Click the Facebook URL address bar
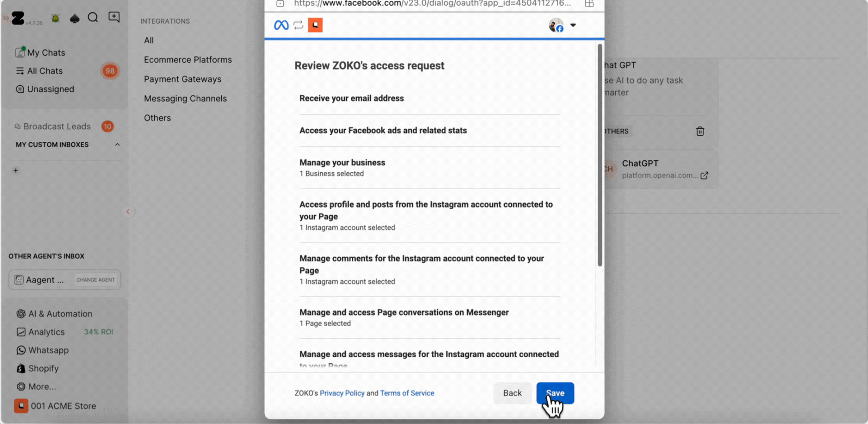 click(x=432, y=4)
